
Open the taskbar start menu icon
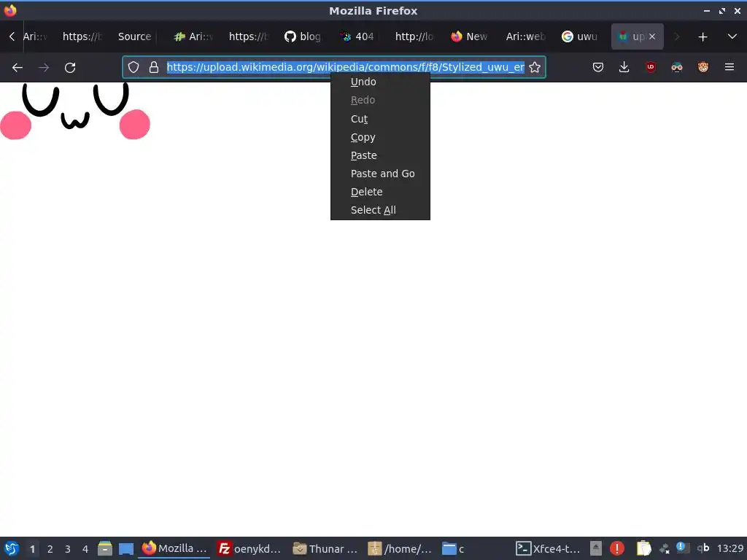pos(12,548)
